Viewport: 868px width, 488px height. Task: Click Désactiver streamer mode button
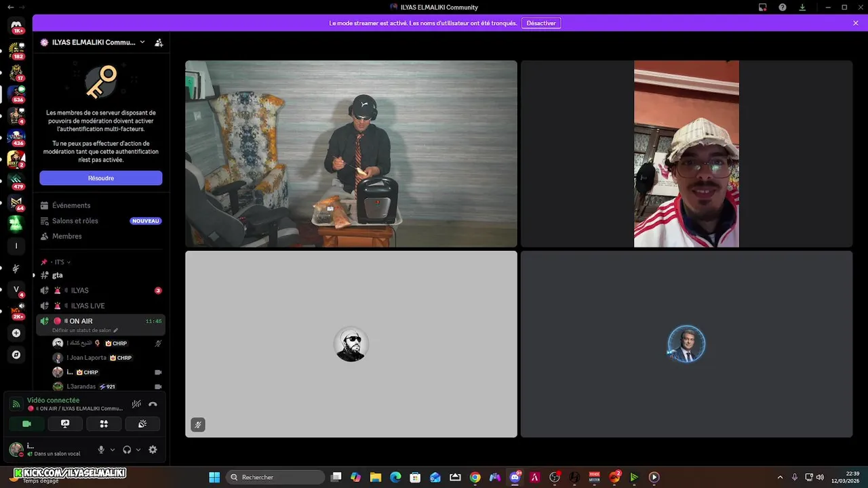[x=541, y=23]
